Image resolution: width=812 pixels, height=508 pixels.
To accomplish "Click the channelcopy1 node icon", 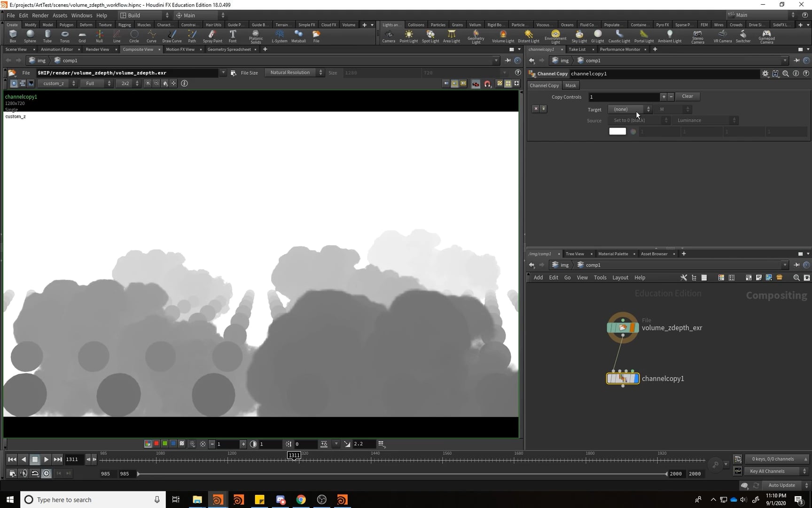I will click(x=623, y=378).
